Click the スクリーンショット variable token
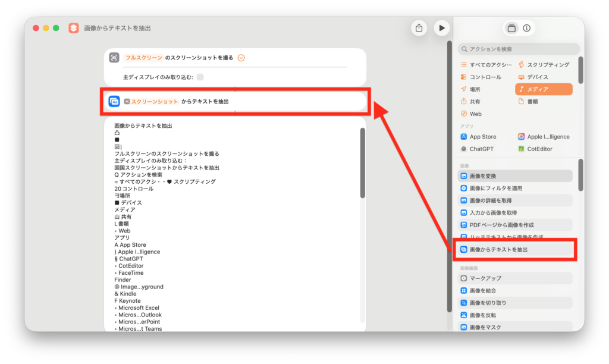The width and height of the screenshot is (609, 364). tap(151, 102)
